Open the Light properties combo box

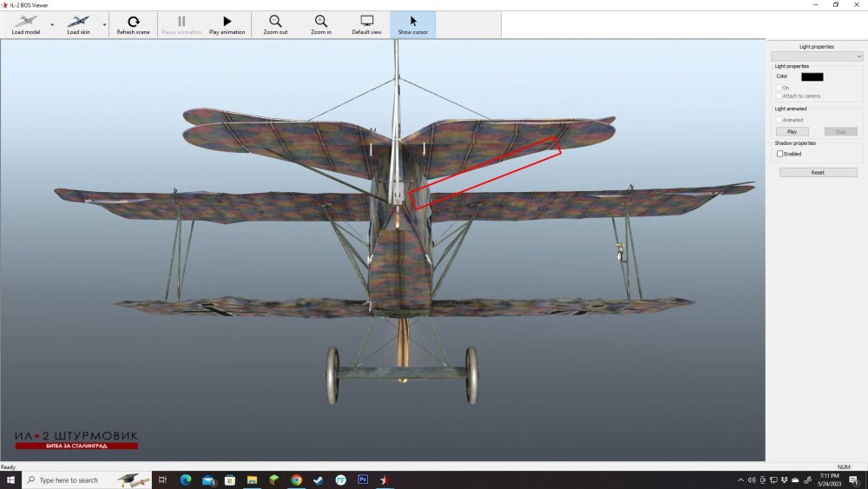[816, 56]
